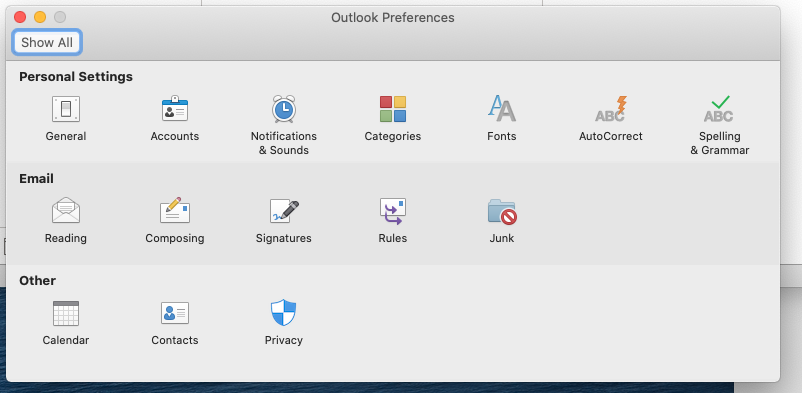This screenshot has height=393, width=802.
Task: Close the Outlook Preferences window
Action: 20,17
